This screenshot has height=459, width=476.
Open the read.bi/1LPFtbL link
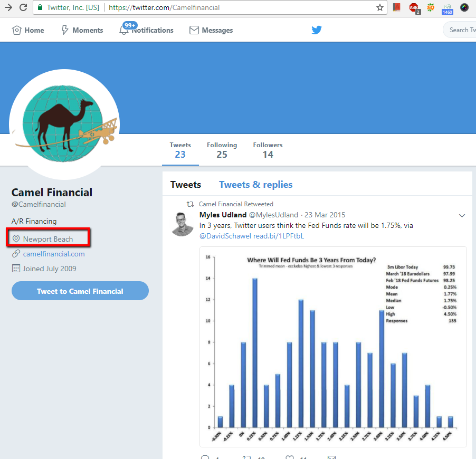[279, 236]
